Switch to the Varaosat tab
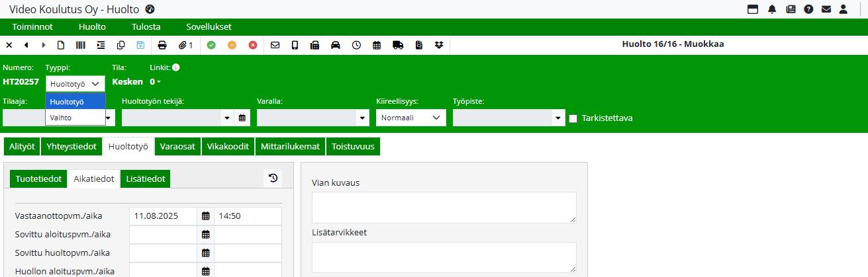This screenshot has height=277, width=868. [x=177, y=147]
